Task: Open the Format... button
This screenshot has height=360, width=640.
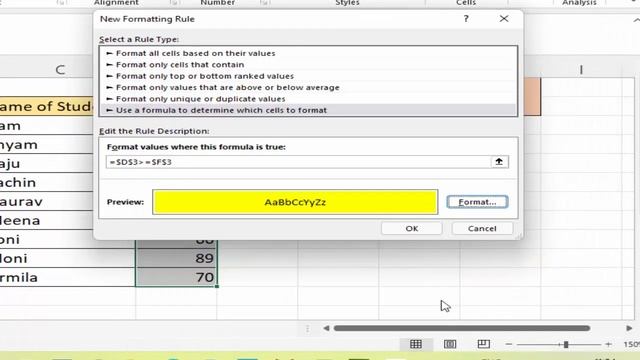Action: tap(477, 202)
